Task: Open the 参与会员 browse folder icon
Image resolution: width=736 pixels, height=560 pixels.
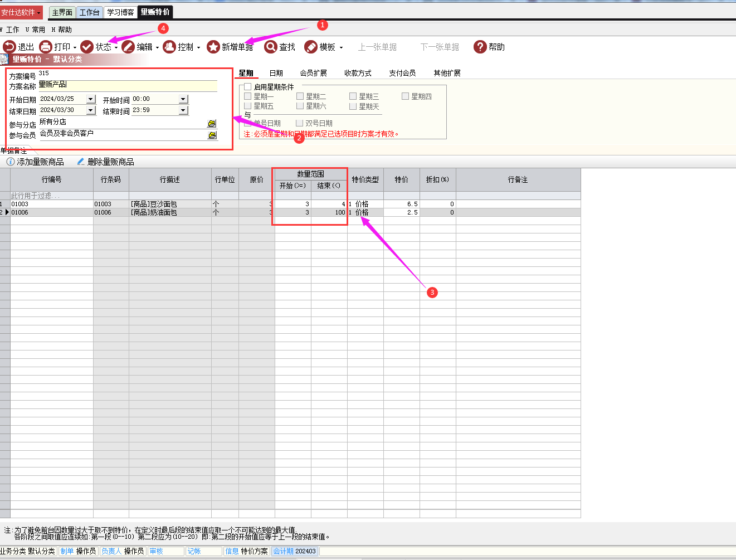Action: (212, 135)
